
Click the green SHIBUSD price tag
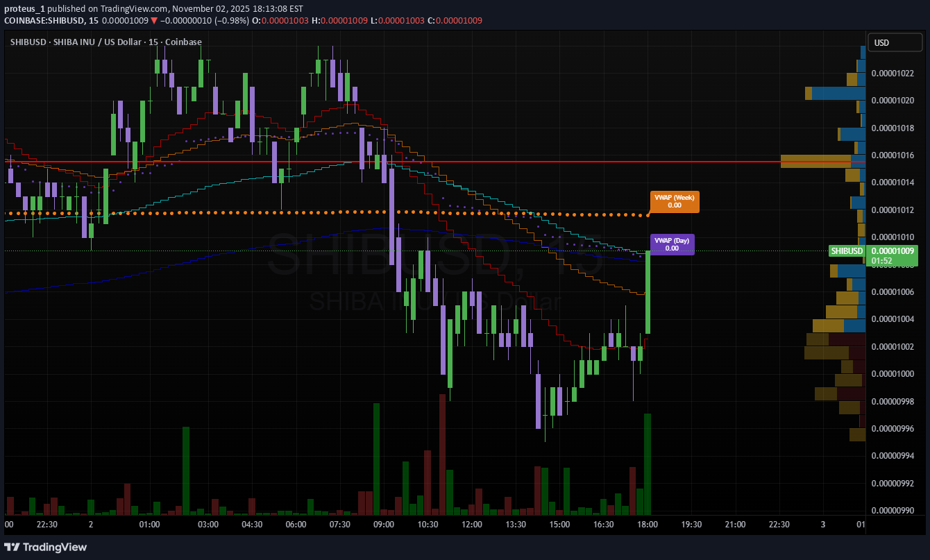click(847, 251)
